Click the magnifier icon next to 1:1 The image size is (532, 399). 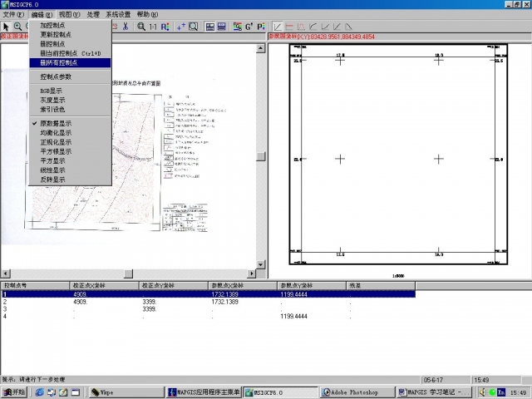point(141,27)
